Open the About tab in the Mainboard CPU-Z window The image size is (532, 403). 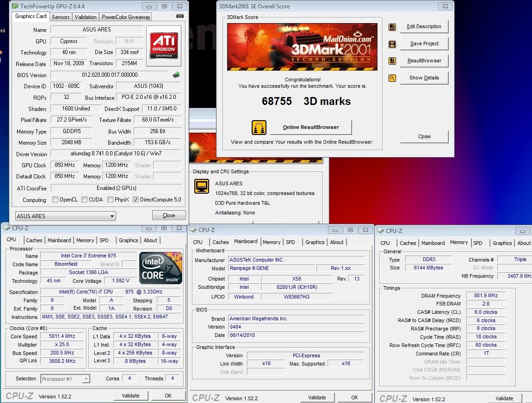[x=337, y=242]
